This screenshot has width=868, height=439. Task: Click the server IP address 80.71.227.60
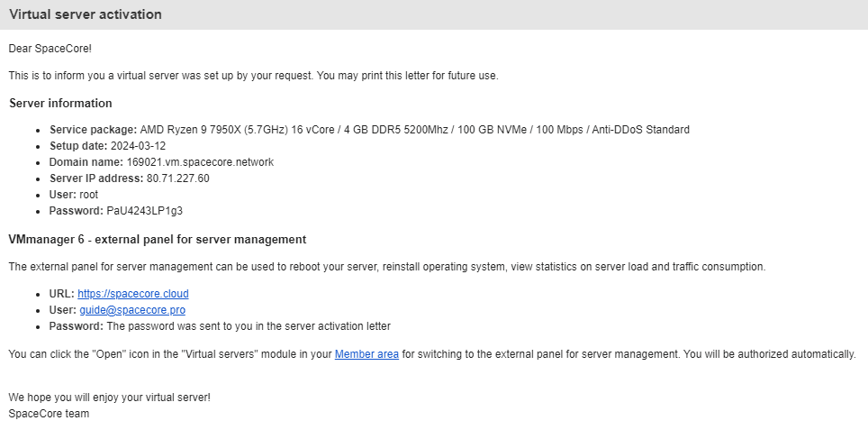coord(177,178)
